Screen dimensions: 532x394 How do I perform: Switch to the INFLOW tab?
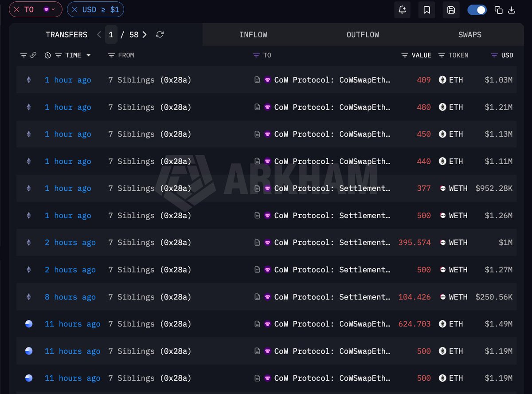coord(253,35)
